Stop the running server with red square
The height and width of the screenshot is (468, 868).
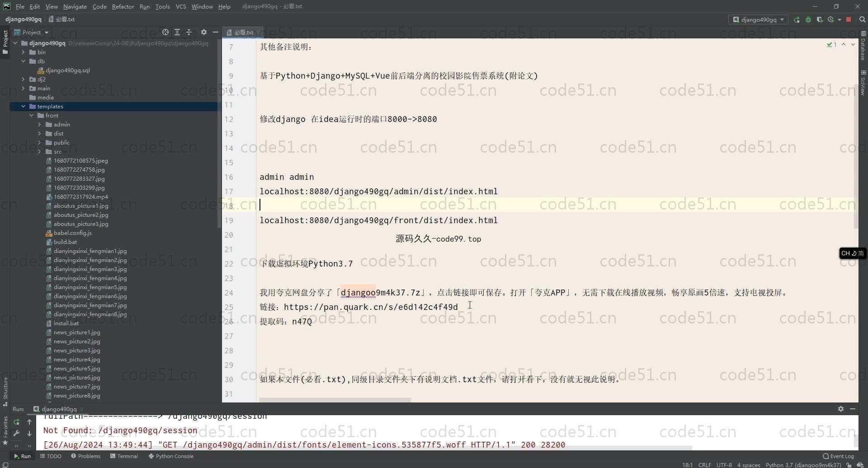(x=849, y=20)
